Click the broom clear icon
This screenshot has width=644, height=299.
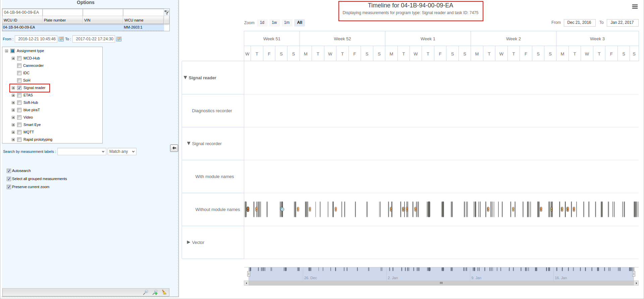click(164, 292)
